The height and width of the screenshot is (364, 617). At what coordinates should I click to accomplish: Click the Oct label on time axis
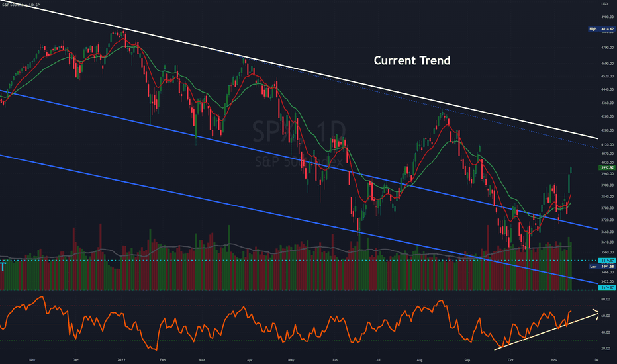(x=510, y=360)
